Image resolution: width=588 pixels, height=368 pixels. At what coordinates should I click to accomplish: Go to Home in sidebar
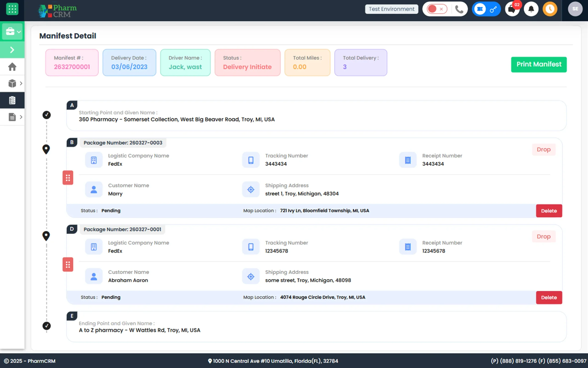click(x=12, y=67)
